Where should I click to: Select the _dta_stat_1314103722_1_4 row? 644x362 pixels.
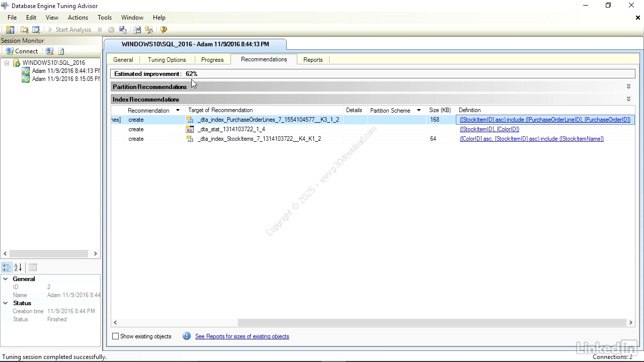click(372, 129)
